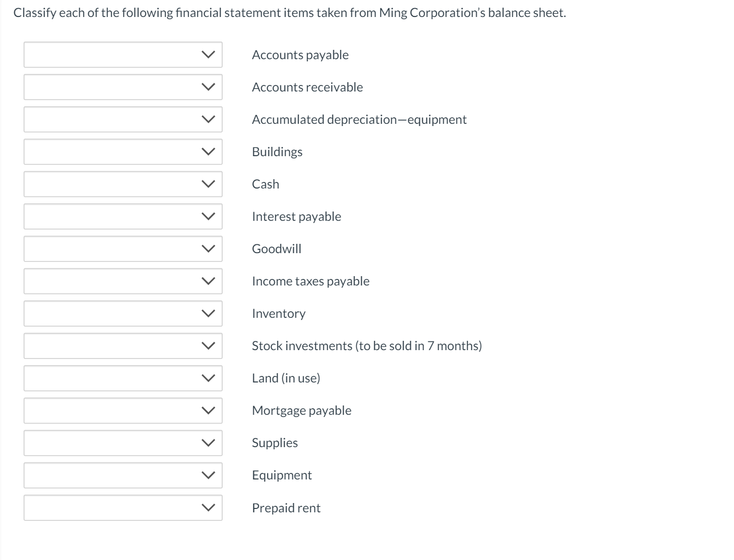Click the chevron arrow beside Inventory
This screenshot has height=560, width=734.
click(207, 313)
